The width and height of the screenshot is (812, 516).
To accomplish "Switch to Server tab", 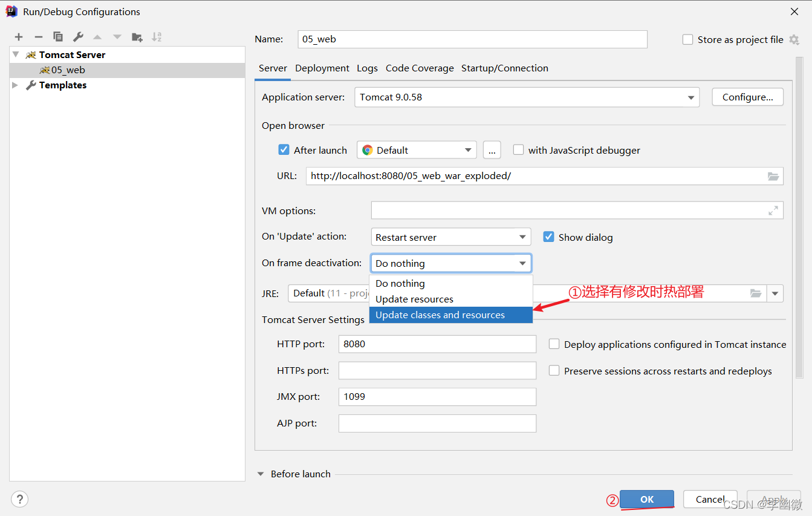I will coord(273,68).
